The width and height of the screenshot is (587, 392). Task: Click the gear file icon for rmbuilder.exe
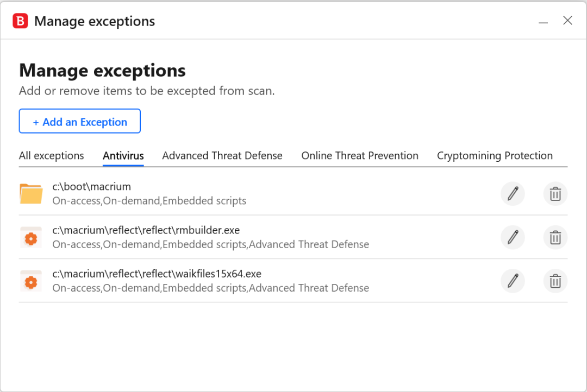[31, 237]
